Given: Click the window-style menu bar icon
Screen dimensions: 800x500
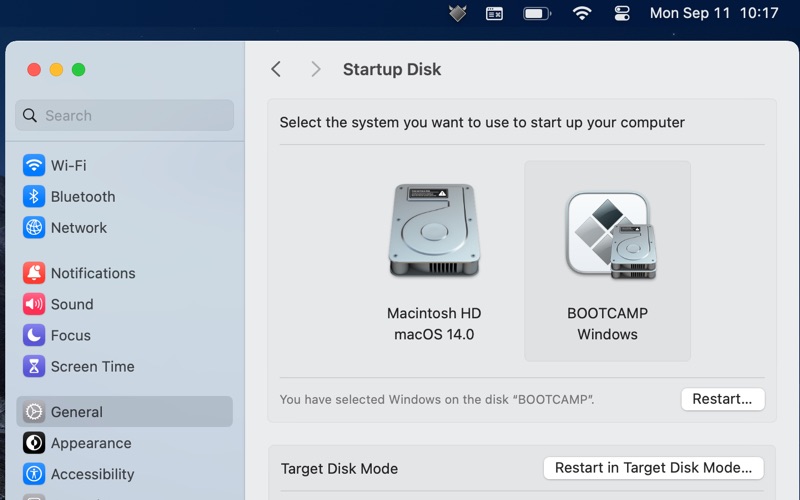Looking at the screenshot, I should click(x=494, y=13).
